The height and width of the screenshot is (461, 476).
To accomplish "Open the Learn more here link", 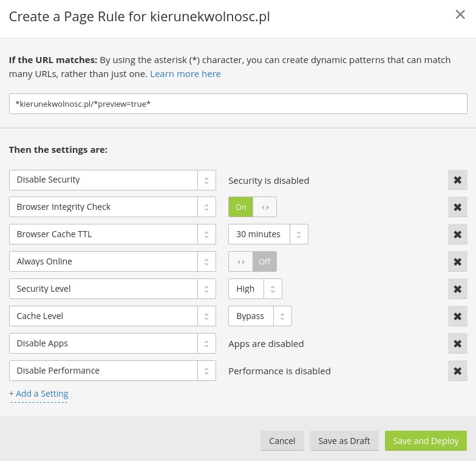I will pyautogui.click(x=185, y=73).
